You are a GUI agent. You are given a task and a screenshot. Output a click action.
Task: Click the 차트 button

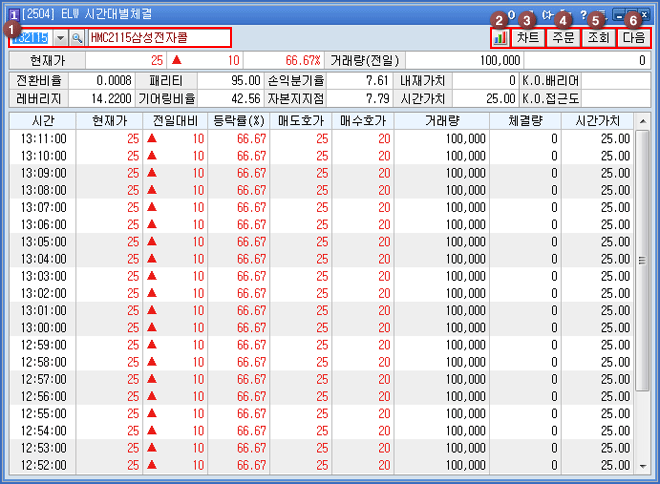528,37
